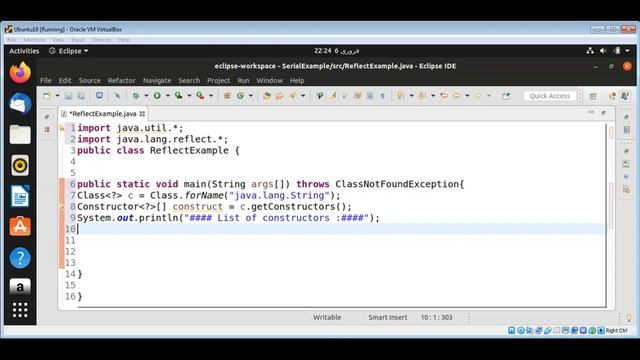The width and height of the screenshot is (640, 360).
Task: Expand the External Tools dropdown arrow
Action: (211, 96)
